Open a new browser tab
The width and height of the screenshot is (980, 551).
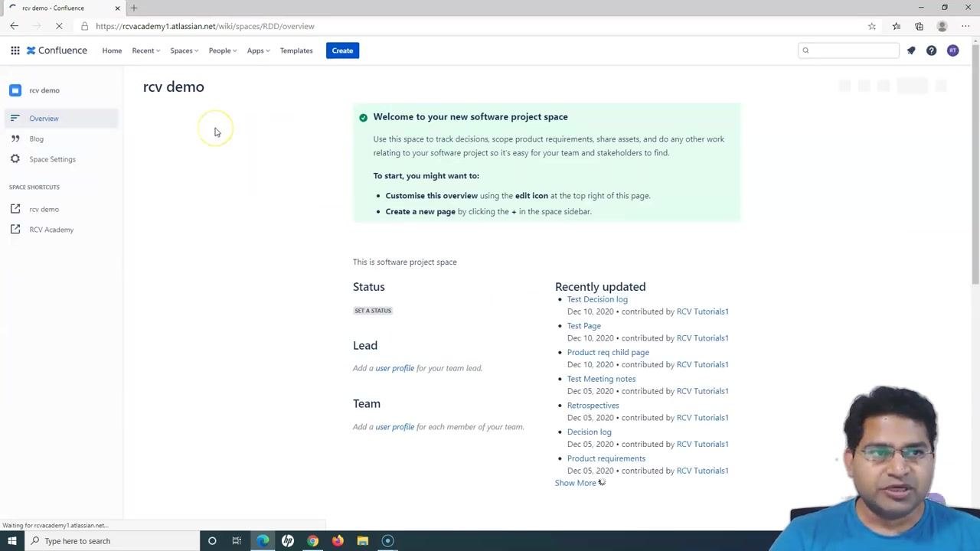click(134, 8)
